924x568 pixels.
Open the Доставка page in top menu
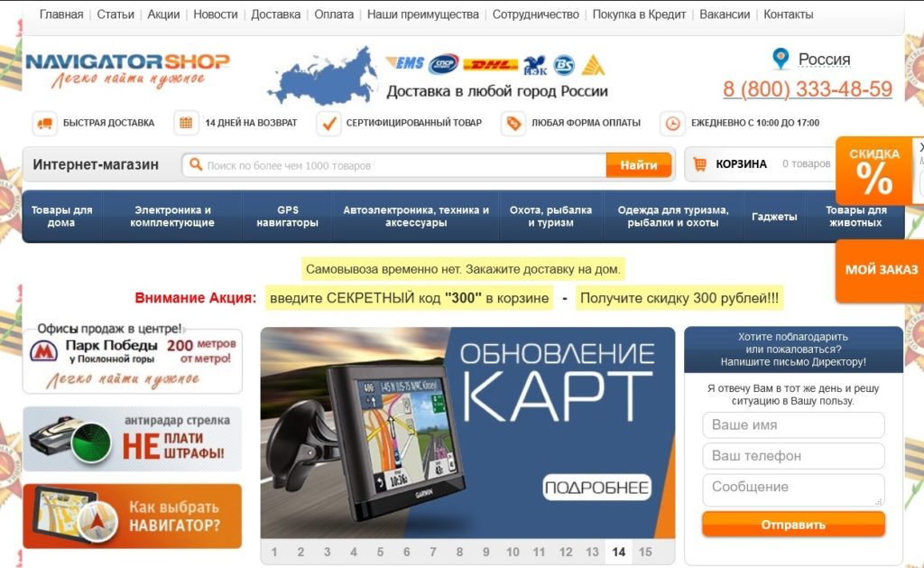(276, 14)
